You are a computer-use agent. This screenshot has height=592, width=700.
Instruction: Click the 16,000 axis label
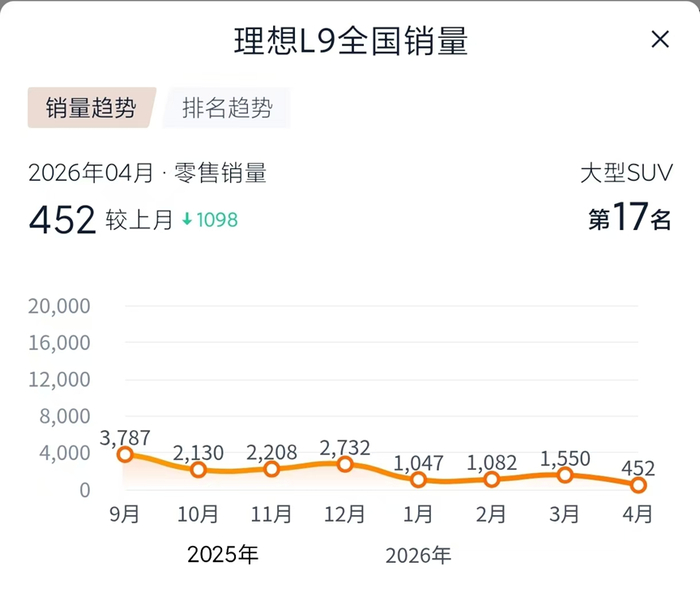point(59,343)
